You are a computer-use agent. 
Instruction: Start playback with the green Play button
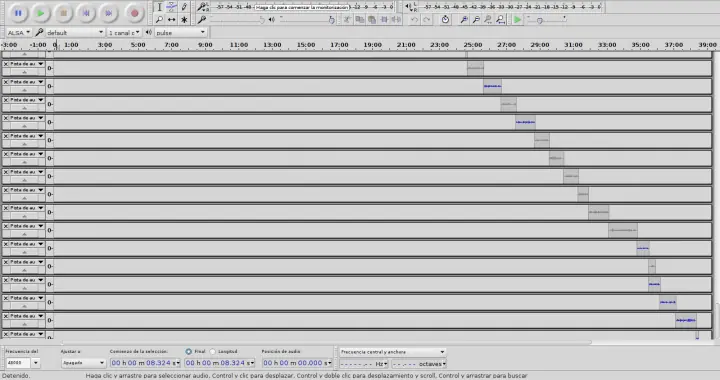40,13
